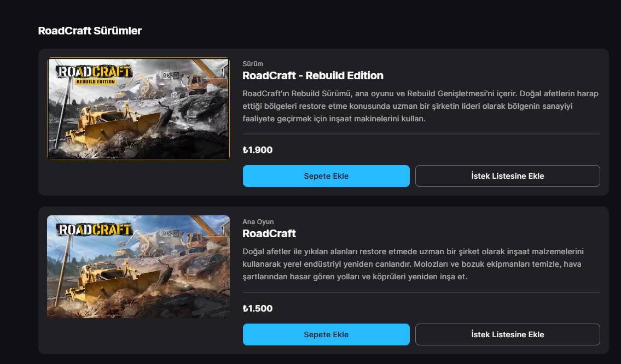The height and width of the screenshot is (364, 621).
Task: Click the RoadCraft logo on base game artwork
Action: pyautogui.click(x=94, y=229)
